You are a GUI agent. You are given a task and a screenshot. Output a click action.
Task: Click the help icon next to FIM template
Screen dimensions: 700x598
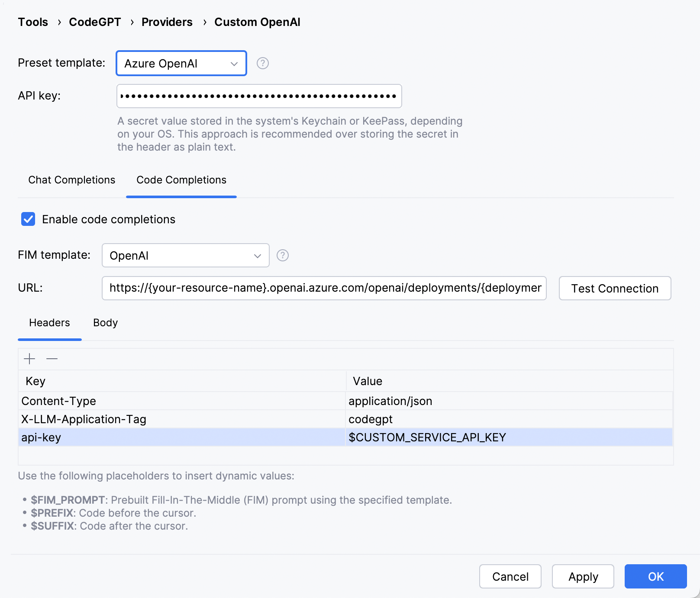point(282,255)
